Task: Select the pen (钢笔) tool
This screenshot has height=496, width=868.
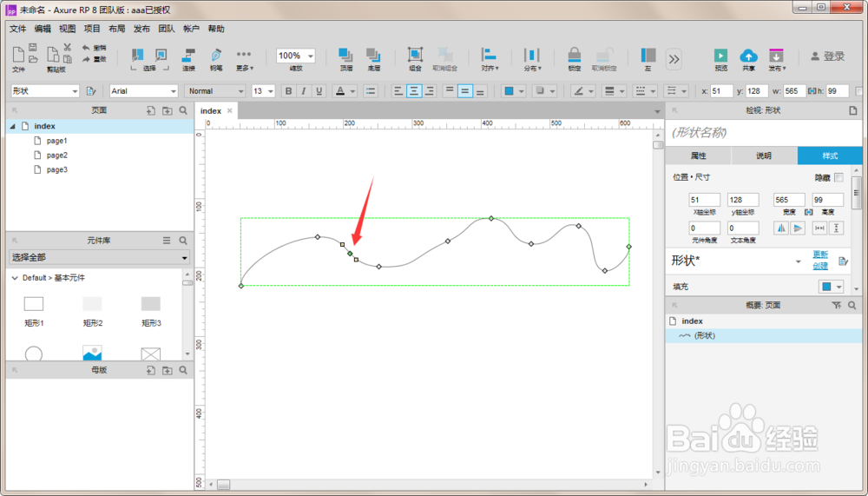Action: point(216,56)
